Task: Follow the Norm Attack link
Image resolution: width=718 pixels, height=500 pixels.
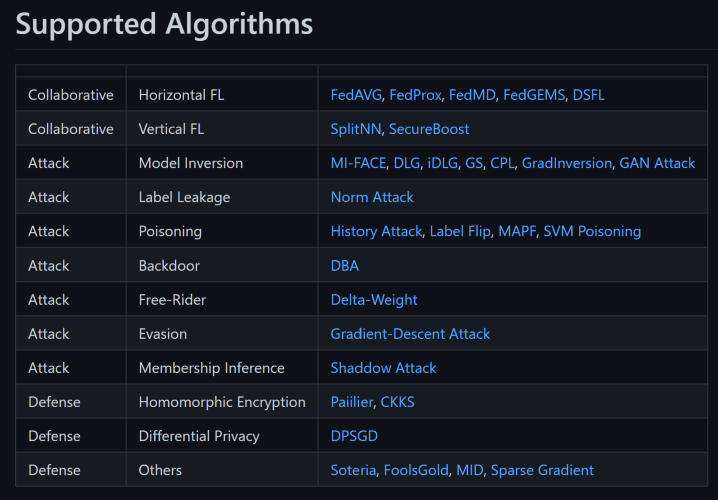Action: [372, 197]
